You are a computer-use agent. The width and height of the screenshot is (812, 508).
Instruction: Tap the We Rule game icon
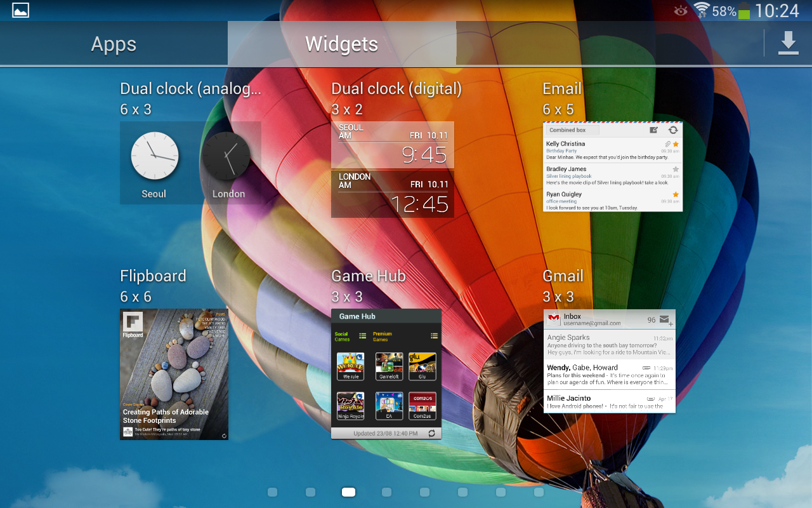350,366
